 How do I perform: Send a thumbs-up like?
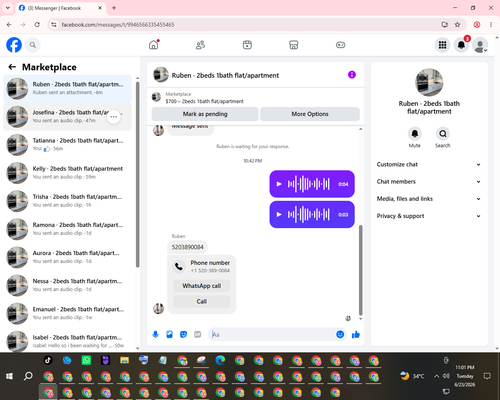click(x=356, y=334)
